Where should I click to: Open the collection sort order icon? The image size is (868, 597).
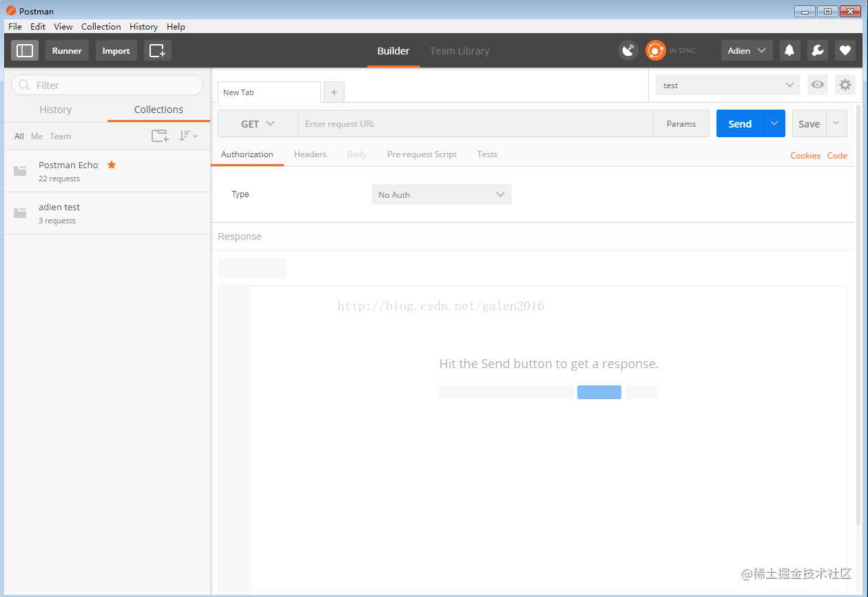pos(187,136)
